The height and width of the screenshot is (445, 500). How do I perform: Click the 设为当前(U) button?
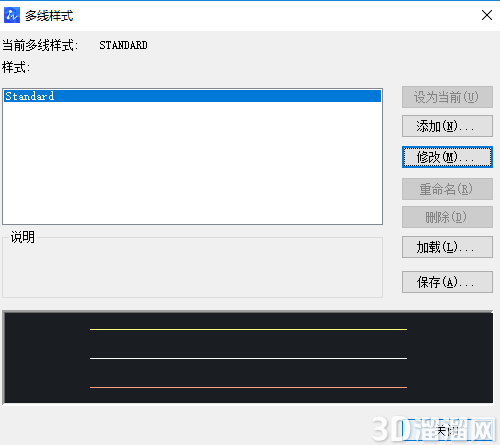click(447, 97)
